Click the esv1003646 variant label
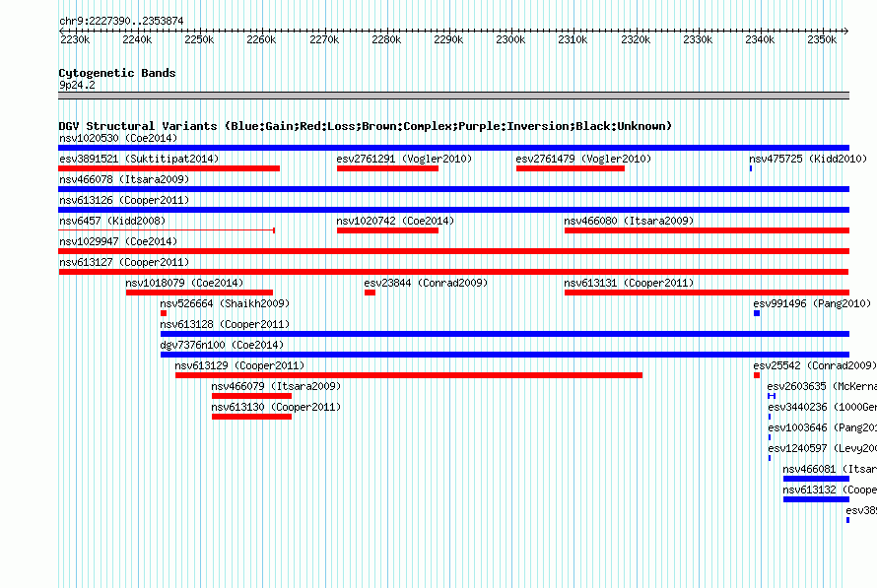 822,427
